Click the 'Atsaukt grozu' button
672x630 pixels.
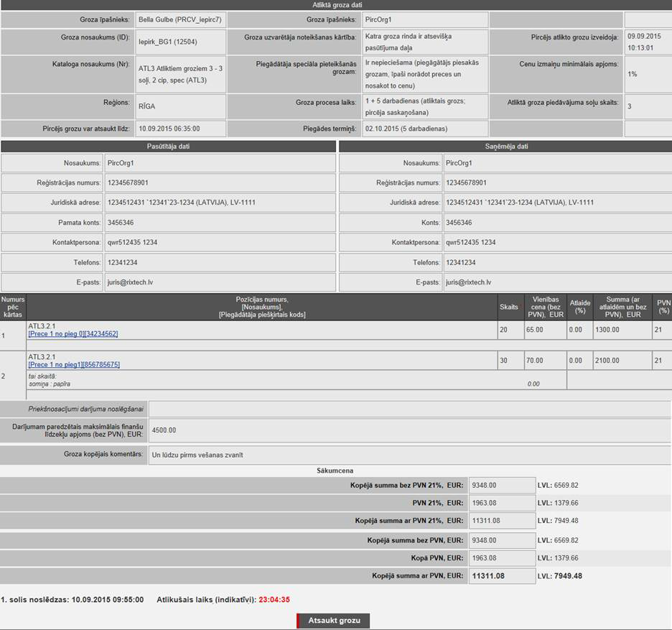pos(334,620)
